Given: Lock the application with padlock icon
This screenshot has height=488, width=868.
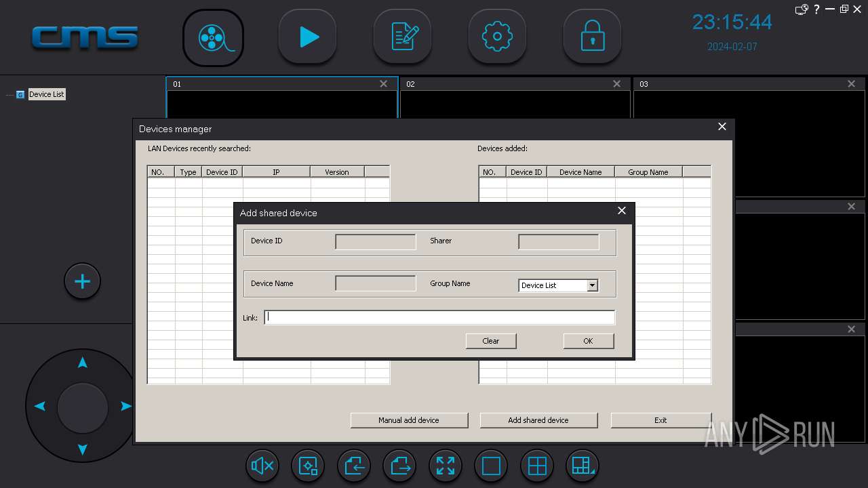Looking at the screenshot, I should point(592,37).
